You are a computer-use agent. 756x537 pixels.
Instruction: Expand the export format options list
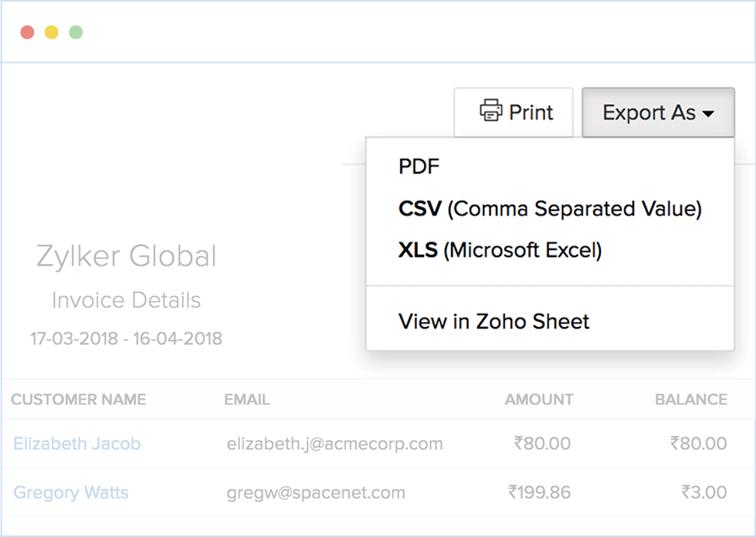[657, 112]
